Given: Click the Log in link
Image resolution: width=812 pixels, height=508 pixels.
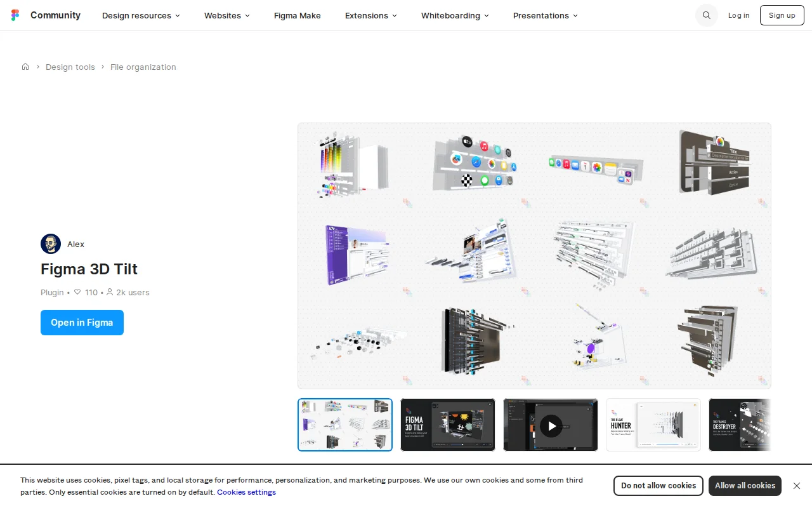Looking at the screenshot, I should [x=738, y=15].
